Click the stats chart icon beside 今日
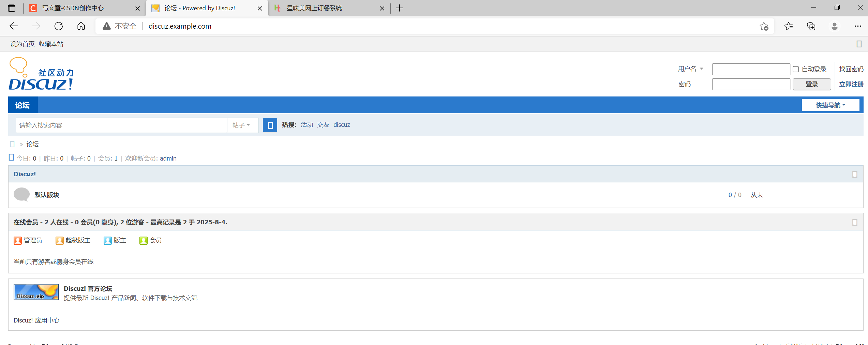 click(11, 157)
